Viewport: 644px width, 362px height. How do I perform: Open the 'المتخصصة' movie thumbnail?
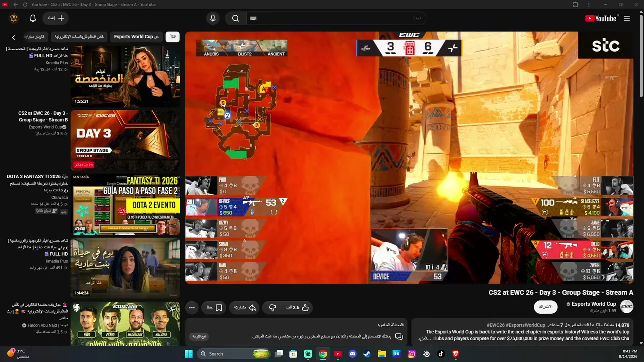125,75
